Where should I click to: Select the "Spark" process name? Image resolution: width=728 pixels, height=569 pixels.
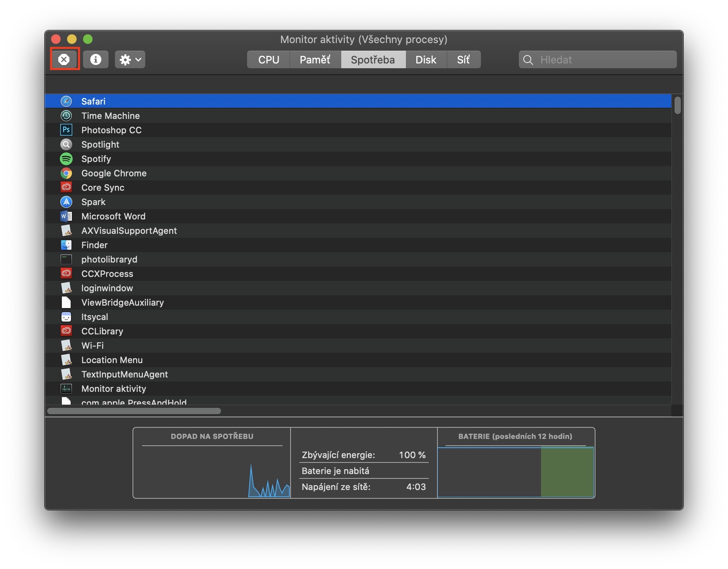93,202
